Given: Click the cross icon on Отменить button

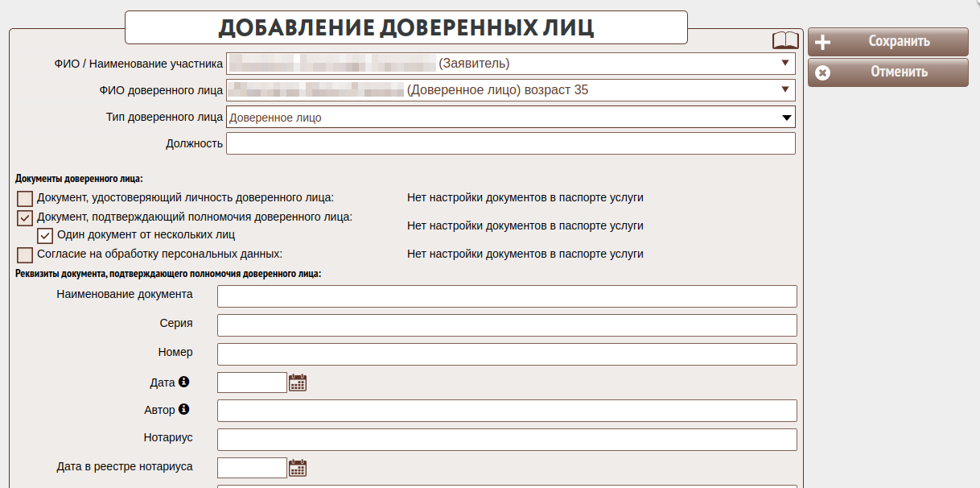Looking at the screenshot, I should point(822,72).
